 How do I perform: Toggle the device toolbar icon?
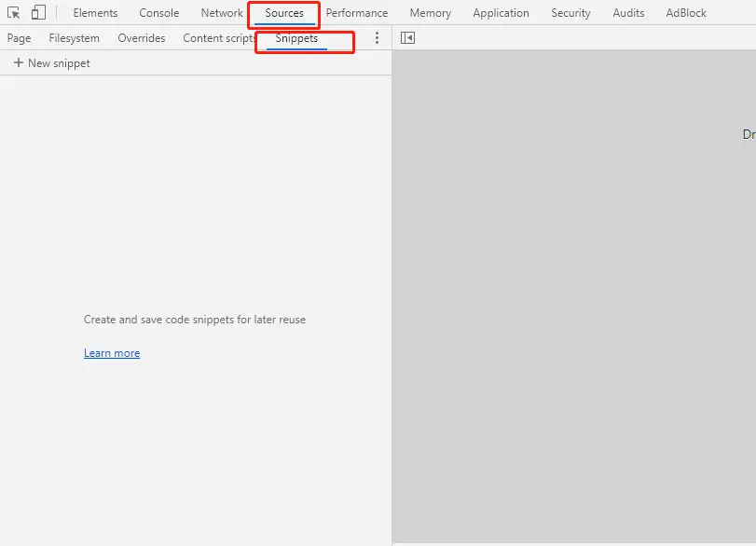click(x=38, y=12)
